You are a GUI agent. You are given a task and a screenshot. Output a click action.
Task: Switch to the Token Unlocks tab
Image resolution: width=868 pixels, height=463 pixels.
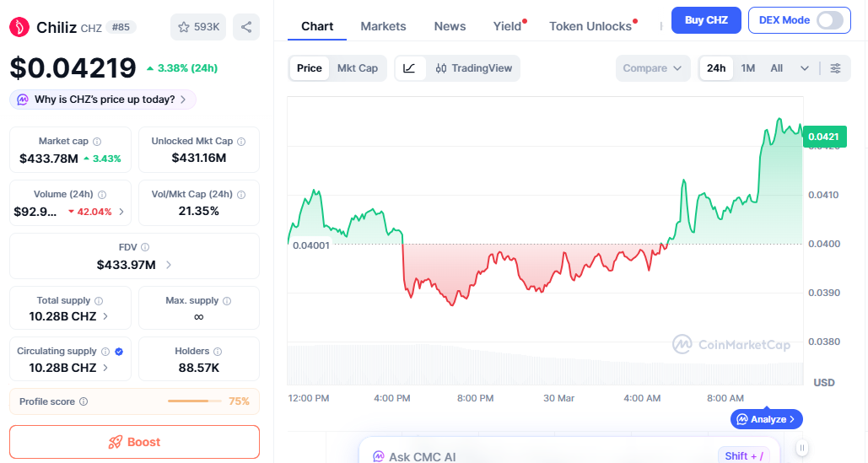[x=590, y=26]
